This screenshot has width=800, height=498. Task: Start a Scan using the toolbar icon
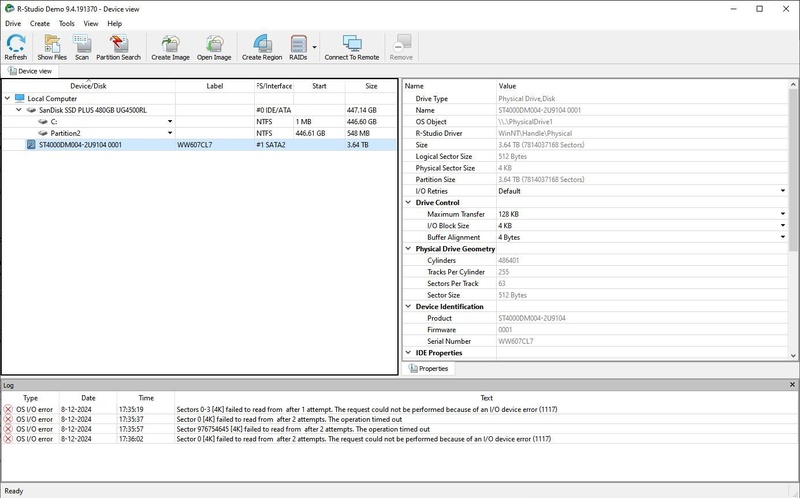[x=82, y=47]
